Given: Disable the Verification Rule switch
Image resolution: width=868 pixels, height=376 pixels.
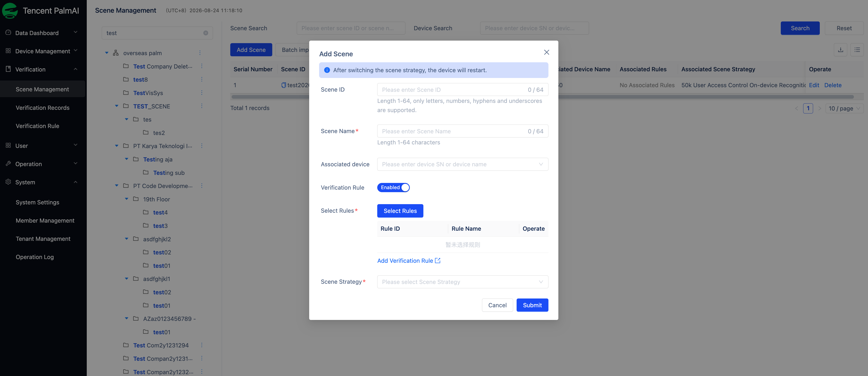Looking at the screenshot, I should pos(393,187).
